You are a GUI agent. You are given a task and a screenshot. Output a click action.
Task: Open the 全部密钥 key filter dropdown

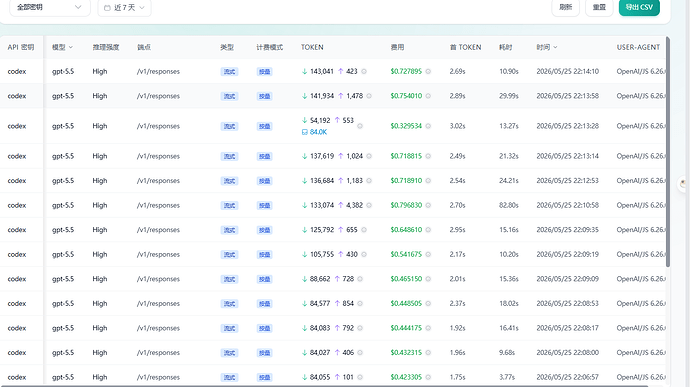50,7
